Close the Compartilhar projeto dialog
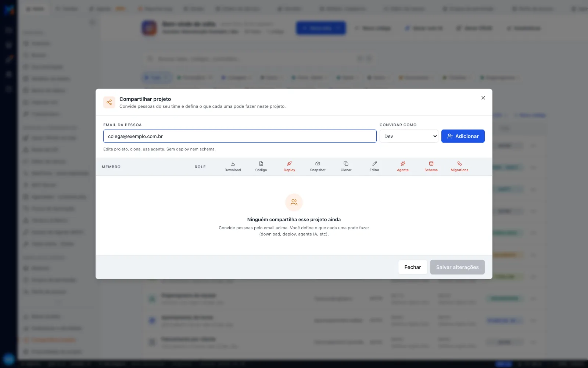Screen dimensions: 588x368 coord(483,98)
